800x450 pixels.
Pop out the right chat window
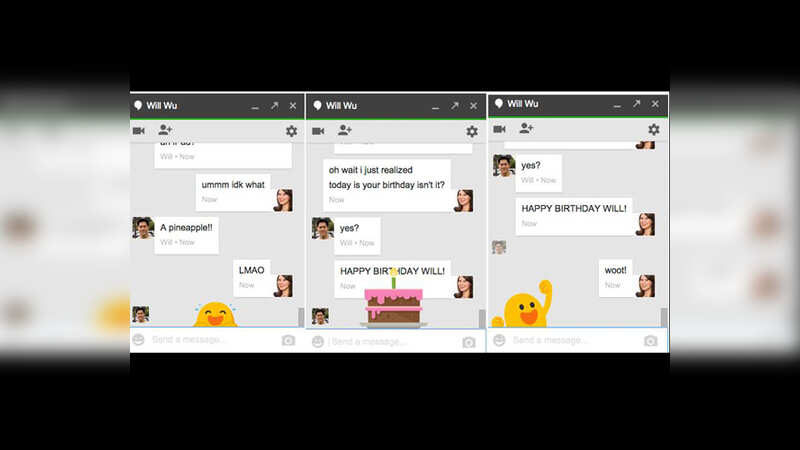636,104
